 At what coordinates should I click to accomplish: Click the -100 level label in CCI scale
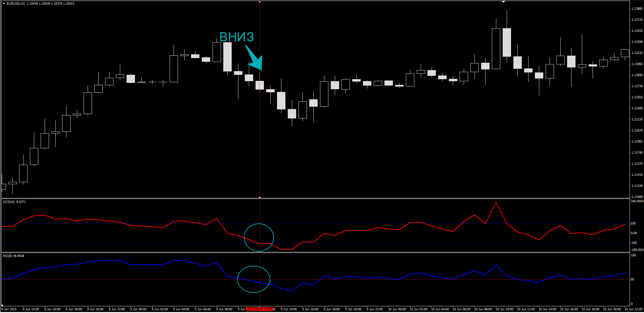(x=633, y=243)
